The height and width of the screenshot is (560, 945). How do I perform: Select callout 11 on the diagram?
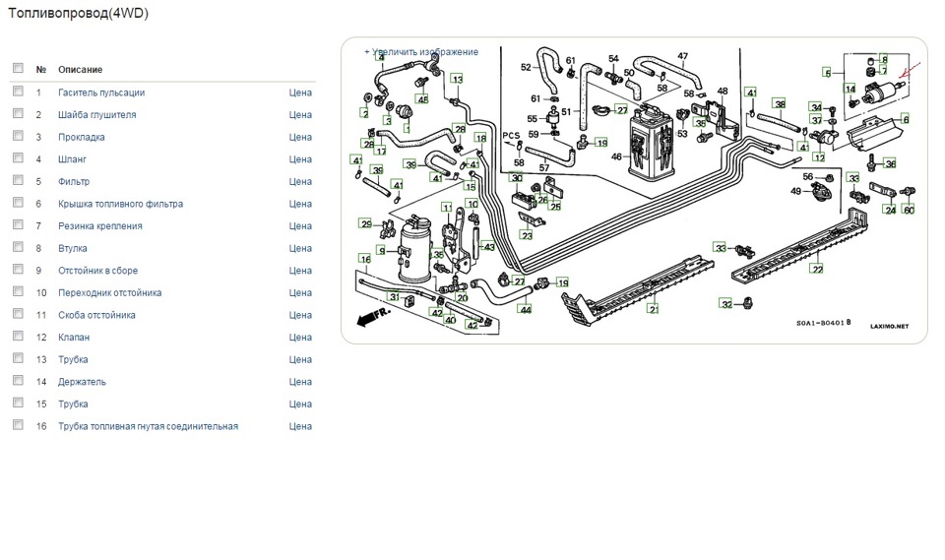pyautogui.click(x=447, y=208)
